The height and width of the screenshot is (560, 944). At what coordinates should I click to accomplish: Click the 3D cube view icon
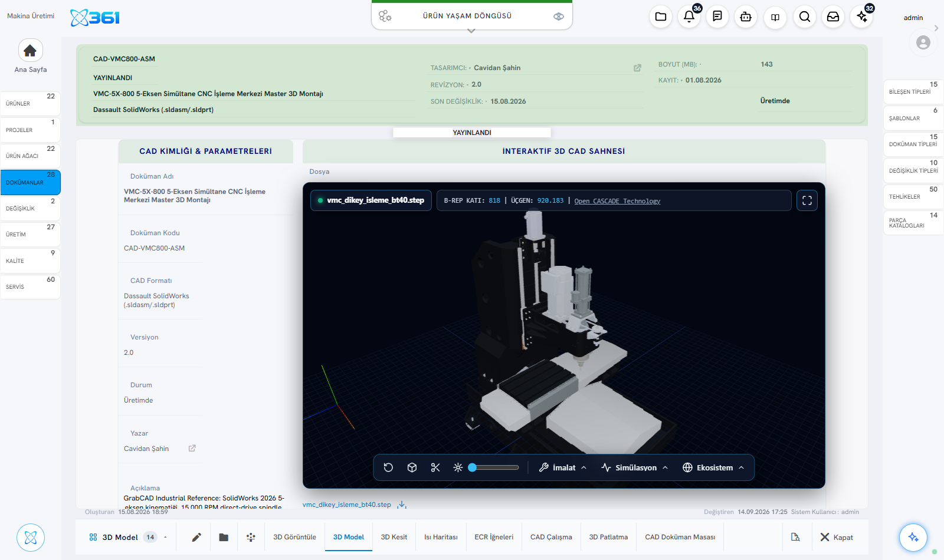click(412, 467)
